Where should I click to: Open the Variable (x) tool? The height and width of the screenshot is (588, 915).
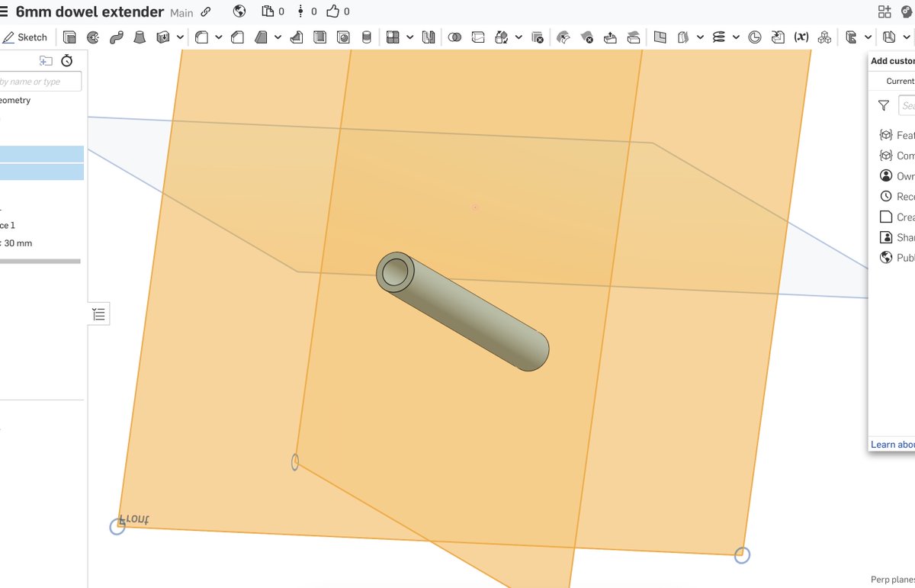801,37
